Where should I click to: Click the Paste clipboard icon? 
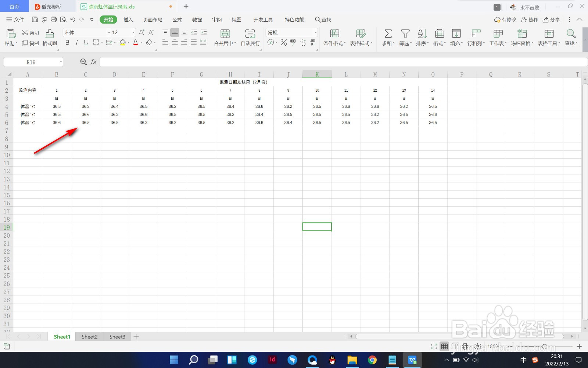(11, 34)
